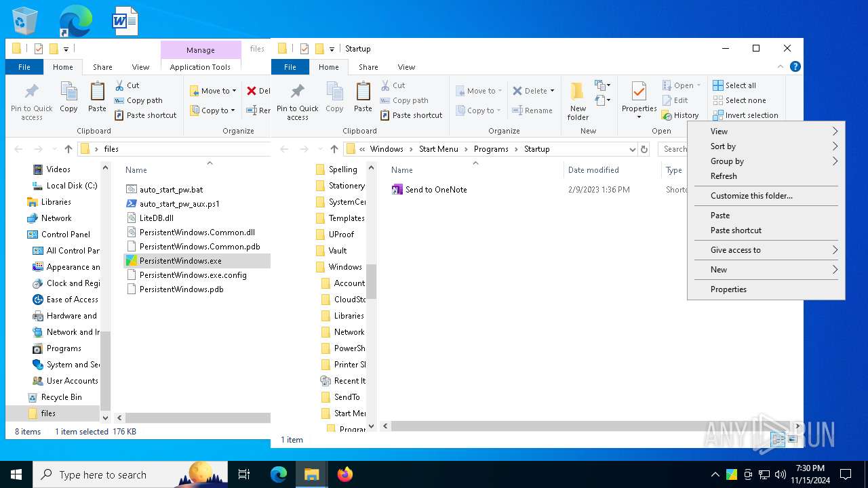Click Copy icon in files window ribbon
Viewport: 868px width, 488px height.
click(68, 97)
